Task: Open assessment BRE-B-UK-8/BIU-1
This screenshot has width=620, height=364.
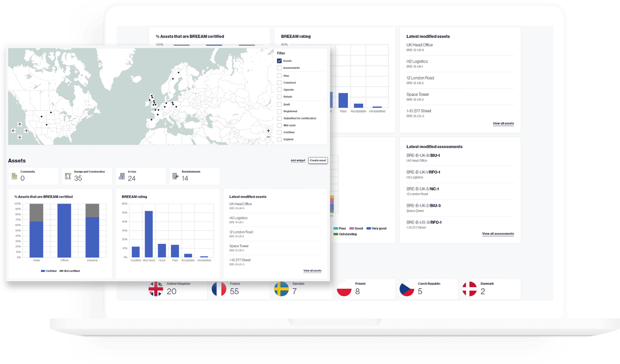Action: coord(423,155)
